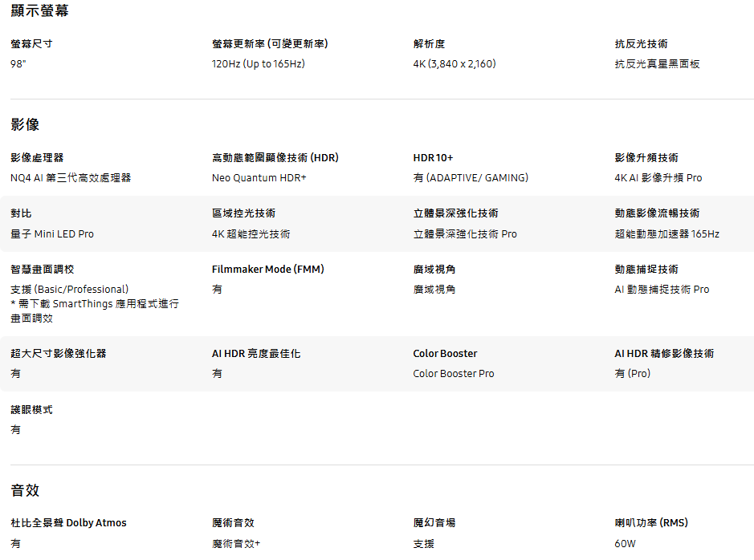Viewport: 754px width, 560px height.
Task: Click the 120Hz (Up to 165Hz) refresh rate value
Action: tap(258, 64)
